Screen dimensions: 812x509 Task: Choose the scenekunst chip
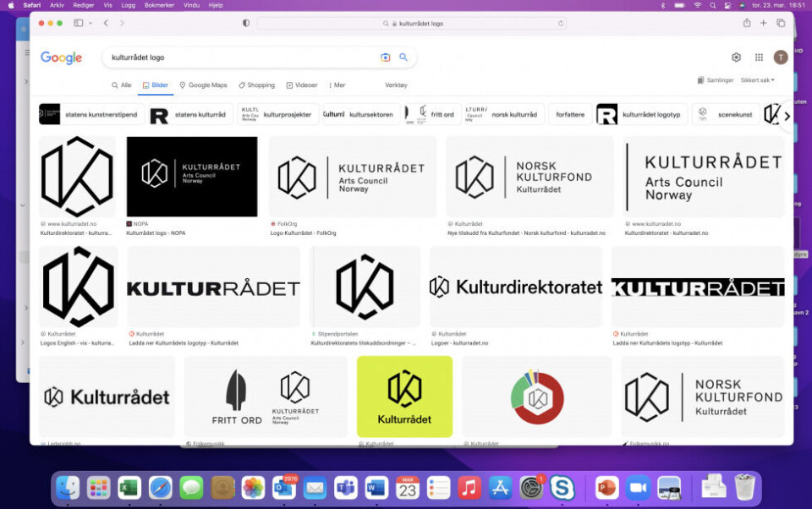tap(725, 114)
